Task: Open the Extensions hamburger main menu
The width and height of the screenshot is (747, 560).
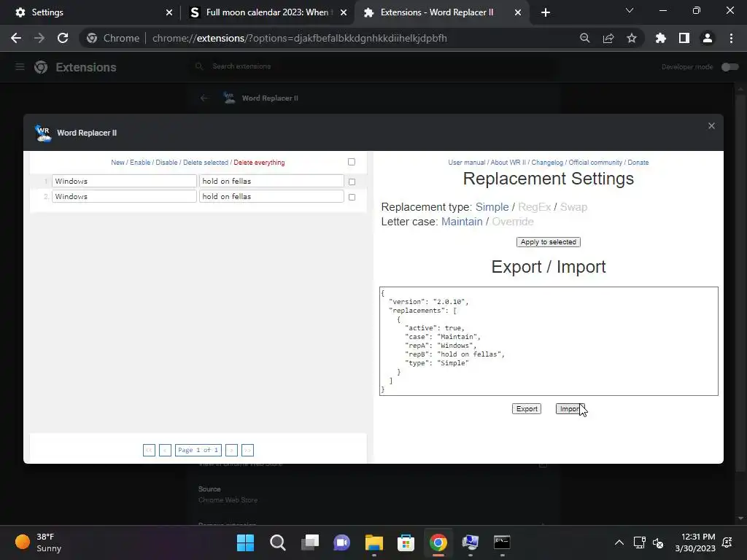Action: (x=20, y=67)
